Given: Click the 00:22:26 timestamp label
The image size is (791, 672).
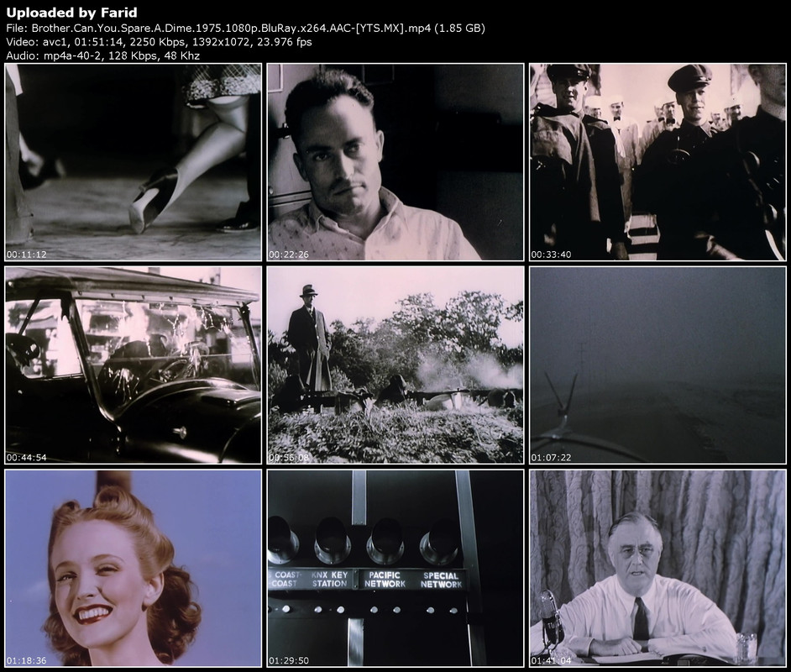Looking at the screenshot, I should [289, 255].
